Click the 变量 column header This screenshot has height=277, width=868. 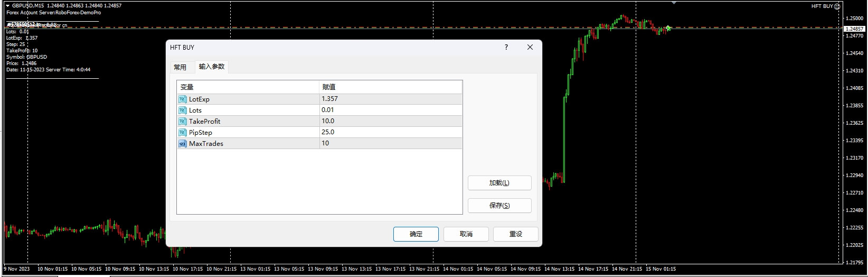(x=248, y=87)
